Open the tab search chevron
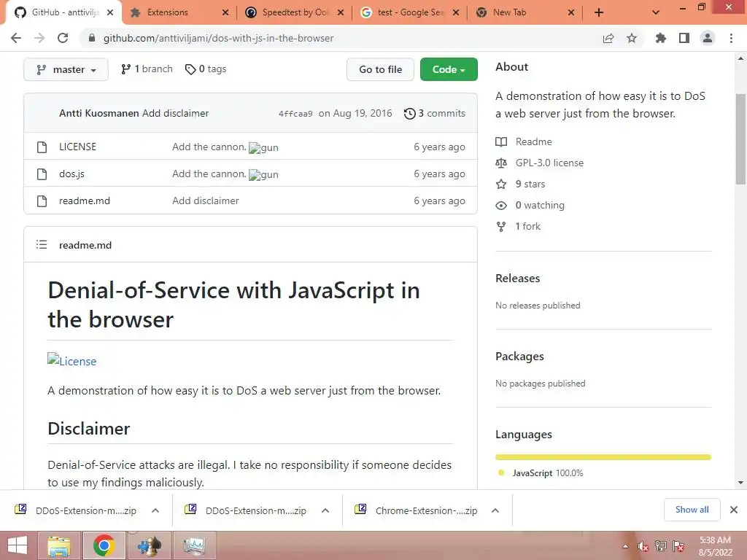 point(656,12)
